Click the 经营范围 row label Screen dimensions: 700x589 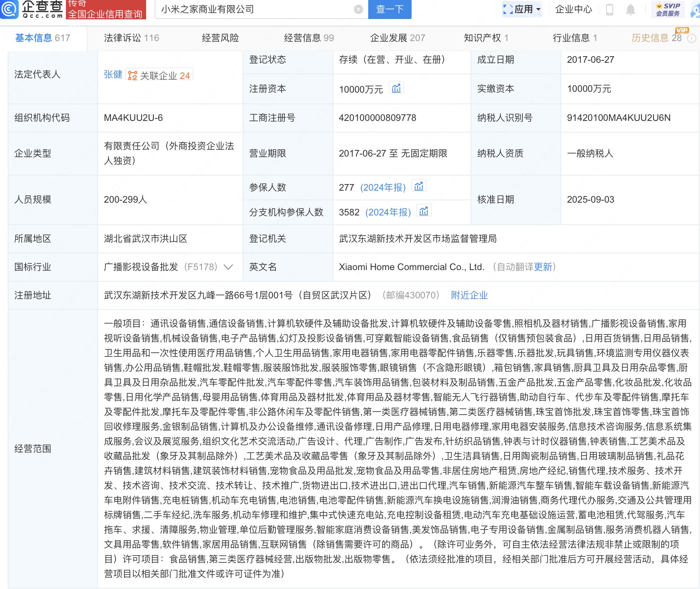pyautogui.click(x=33, y=449)
